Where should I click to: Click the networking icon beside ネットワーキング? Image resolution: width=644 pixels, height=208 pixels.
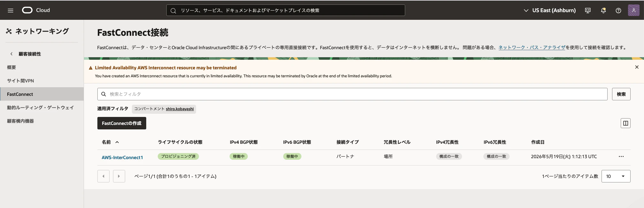pos(9,31)
